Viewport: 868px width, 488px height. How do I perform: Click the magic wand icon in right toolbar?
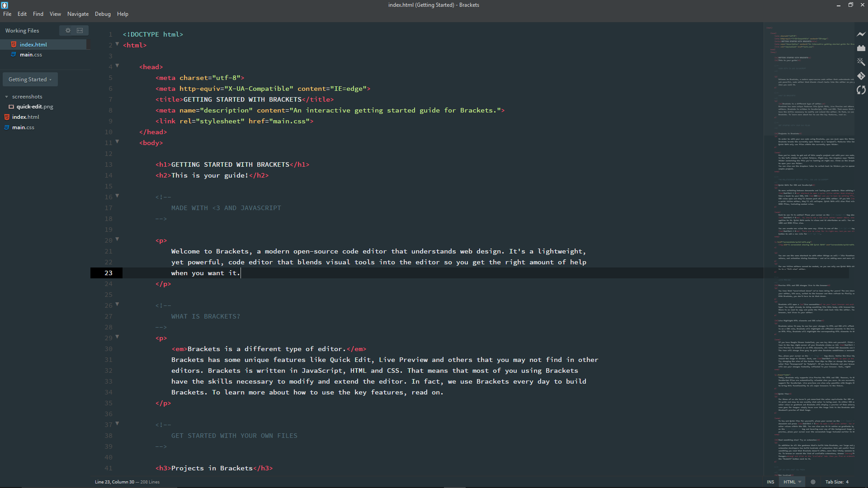coord(861,62)
